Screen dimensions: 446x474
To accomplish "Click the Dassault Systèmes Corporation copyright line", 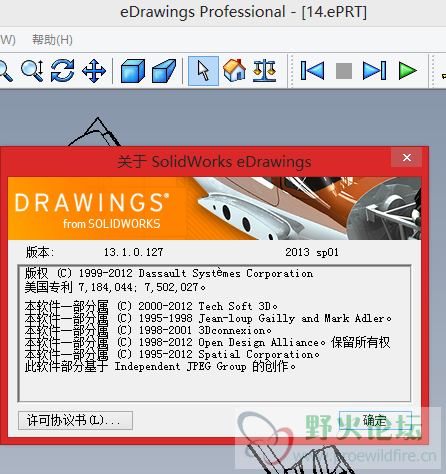I will click(x=169, y=274).
